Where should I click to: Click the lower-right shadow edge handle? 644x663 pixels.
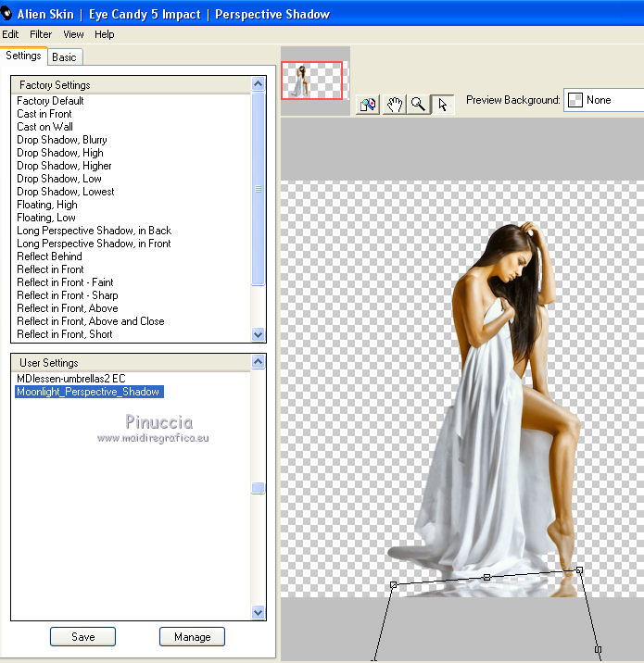[598, 649]
